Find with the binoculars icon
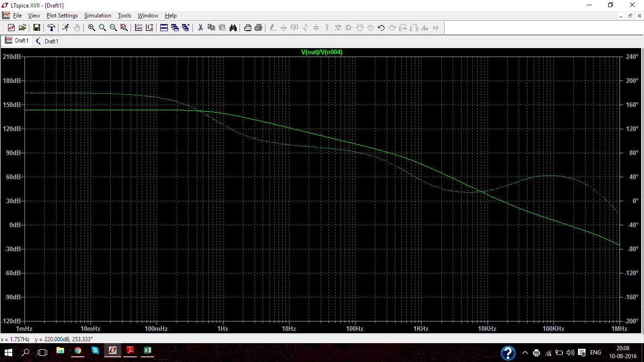The width and height of the screenshot is (644, 362). point(233,28)
